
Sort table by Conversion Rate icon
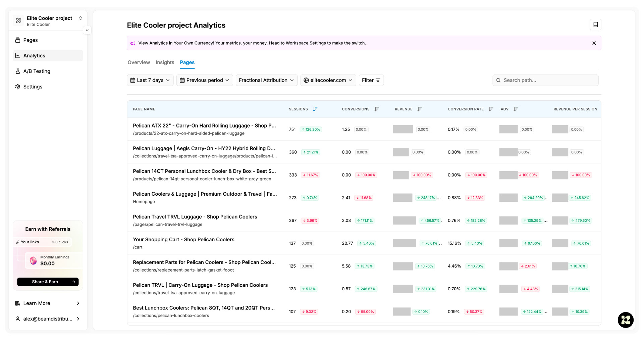(491, 109)
